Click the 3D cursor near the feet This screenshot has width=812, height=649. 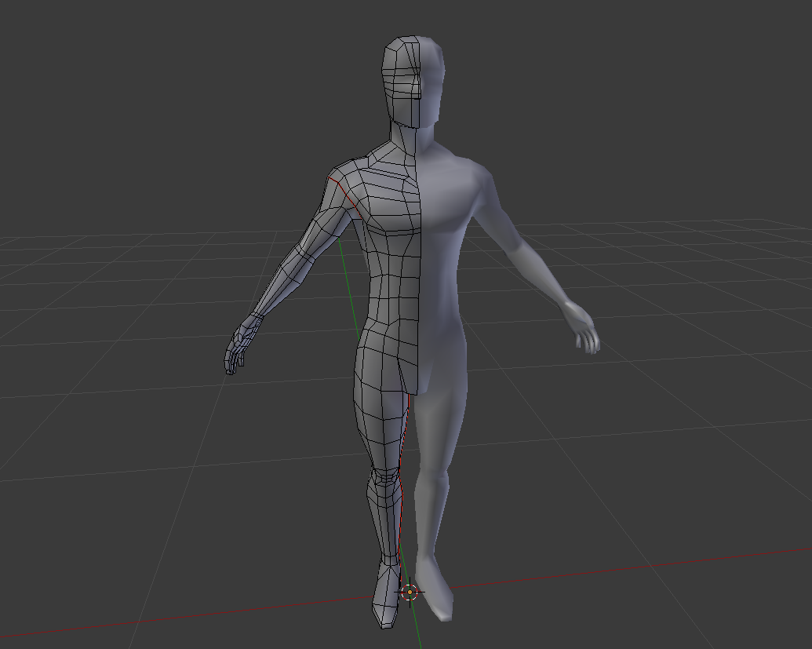[410, 592]
